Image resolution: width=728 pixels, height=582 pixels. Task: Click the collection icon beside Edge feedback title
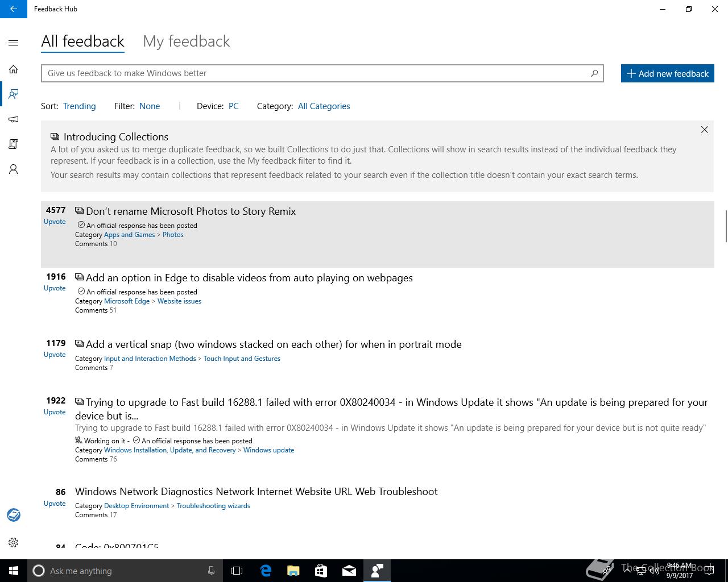(x=79, y=277)
